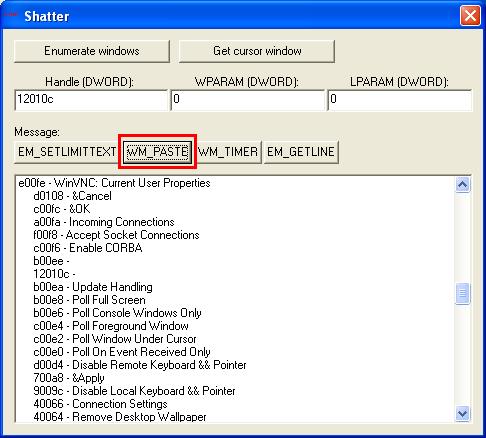Send the WM_TIMER message
Image resolution: width=486 pixels, height=438 pixels.
pos(228,152)
